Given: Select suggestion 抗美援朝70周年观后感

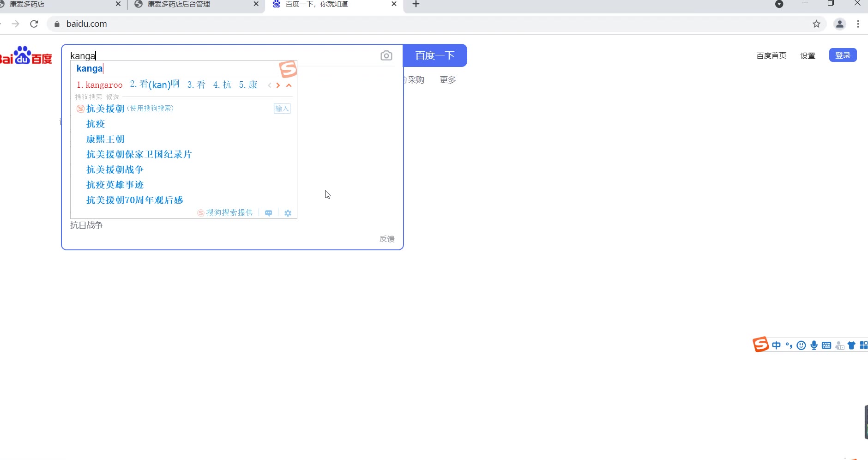Looking at the screenshot, I should (x=134, y=200).
